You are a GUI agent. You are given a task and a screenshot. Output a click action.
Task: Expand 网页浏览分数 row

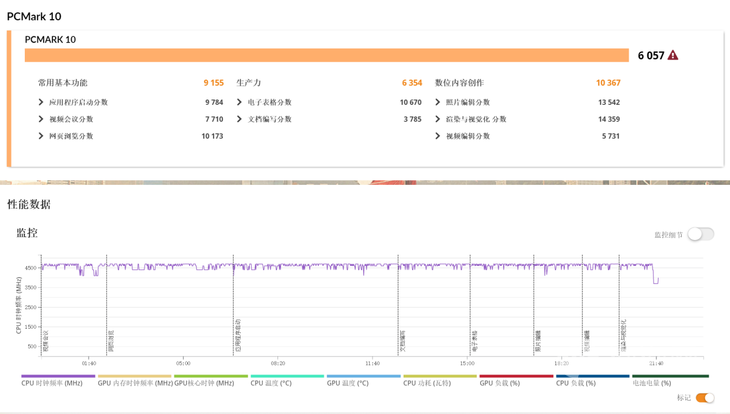41,136
